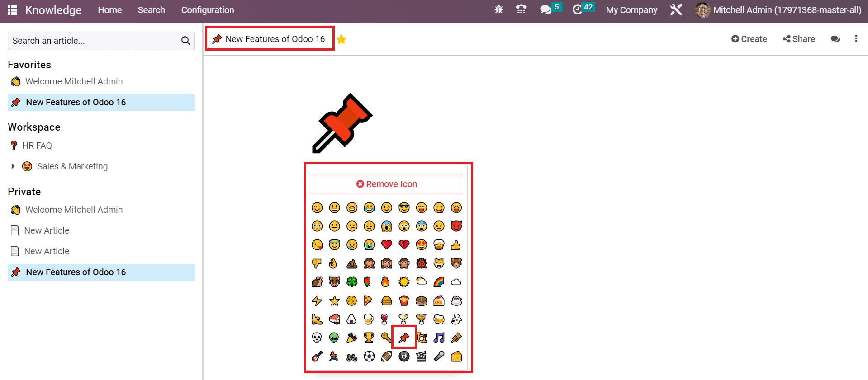Click the VoIP phone icon
This screenshot has width=868, height=380.
pyautogui.click(x=521, y=10)
